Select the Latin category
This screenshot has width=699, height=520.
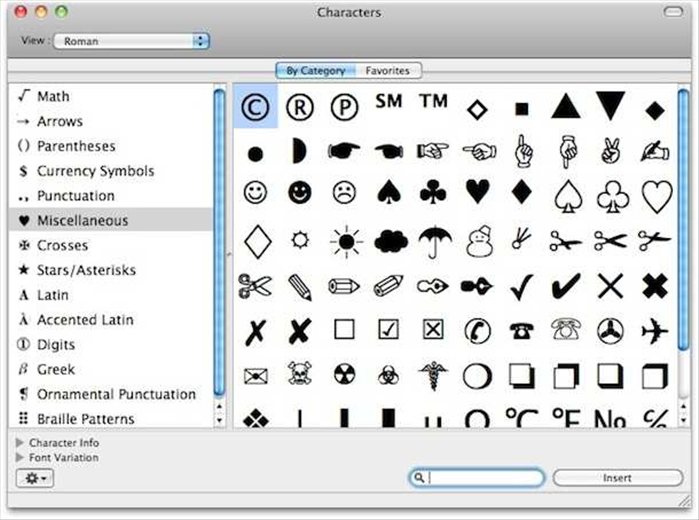pyautogui.click(x=111, y=295)
